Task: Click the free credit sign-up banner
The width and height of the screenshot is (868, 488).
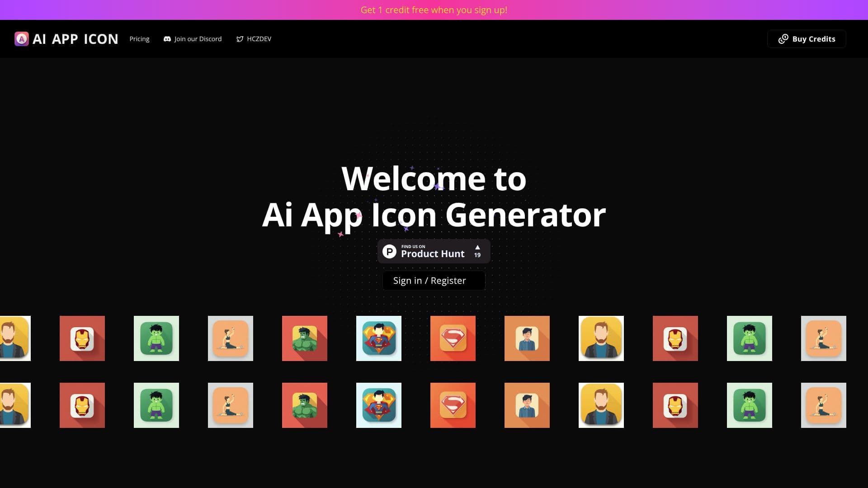Action: coord(434,10)
